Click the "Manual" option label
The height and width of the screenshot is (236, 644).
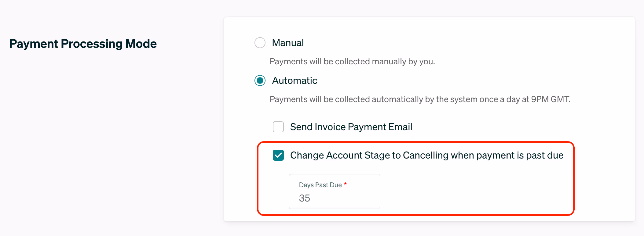[x=288, y=43]
